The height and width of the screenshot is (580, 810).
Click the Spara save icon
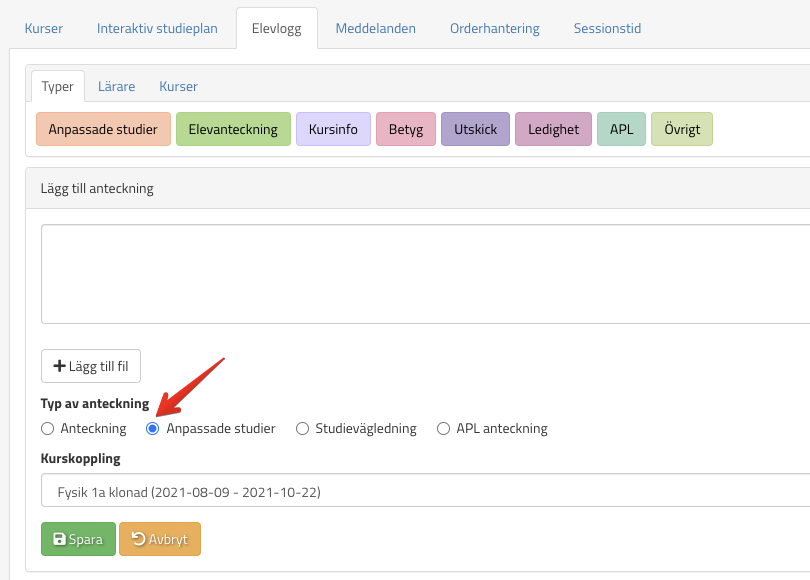tap(60, 539)
